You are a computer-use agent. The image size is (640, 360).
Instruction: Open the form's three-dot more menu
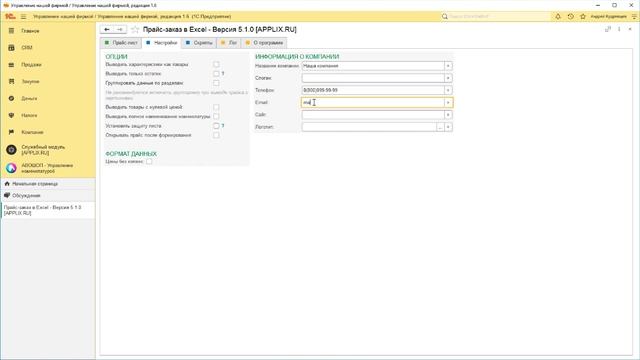[x=619, y=29]
